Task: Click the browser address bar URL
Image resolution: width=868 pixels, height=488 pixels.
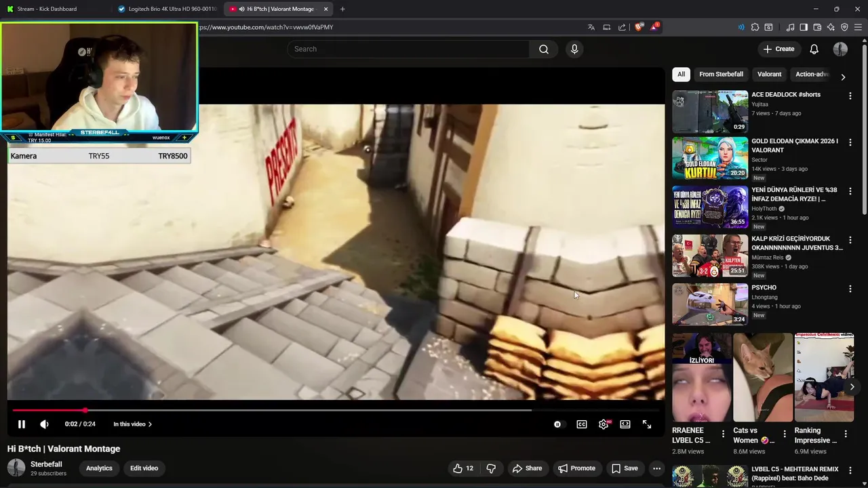Action: [267, 27]
